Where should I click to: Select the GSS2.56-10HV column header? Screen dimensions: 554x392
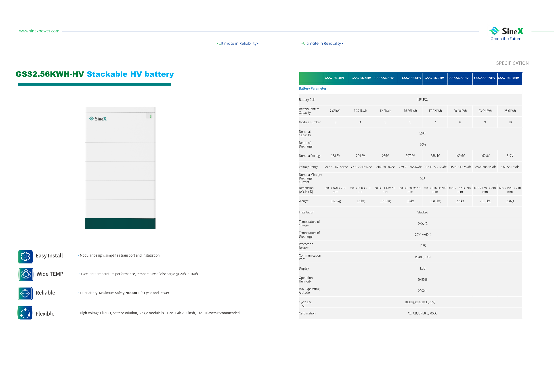pos(510,78)
